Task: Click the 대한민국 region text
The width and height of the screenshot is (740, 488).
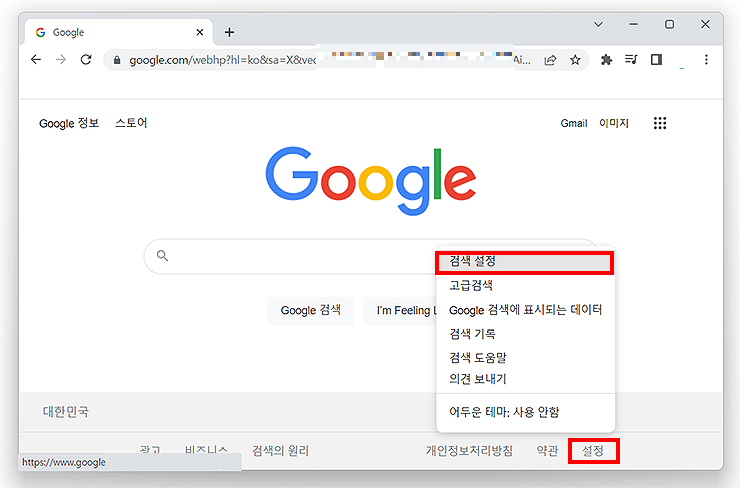Action: pyautogui.click(x=66, y=412)
